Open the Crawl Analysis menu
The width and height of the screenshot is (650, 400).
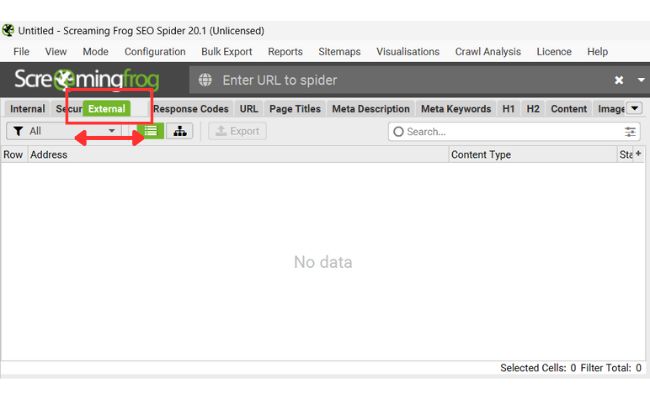pyautogui.click(x=487, y=52)
